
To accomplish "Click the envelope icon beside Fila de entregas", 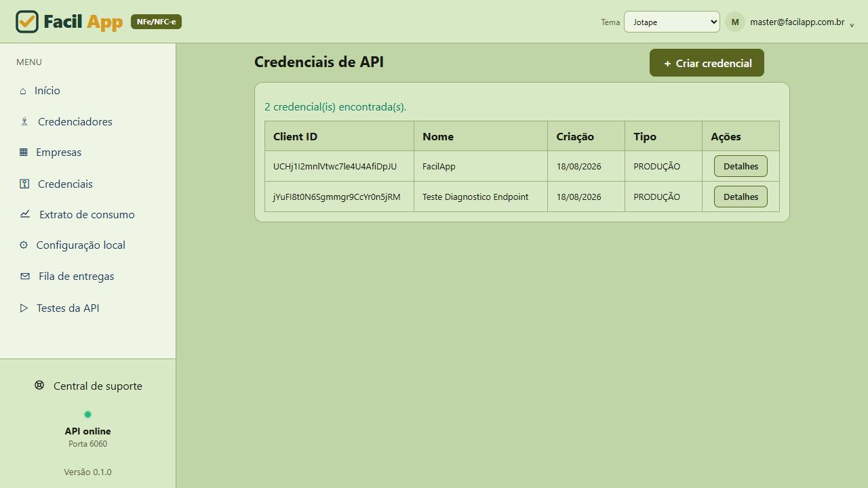I will (25, 277).
